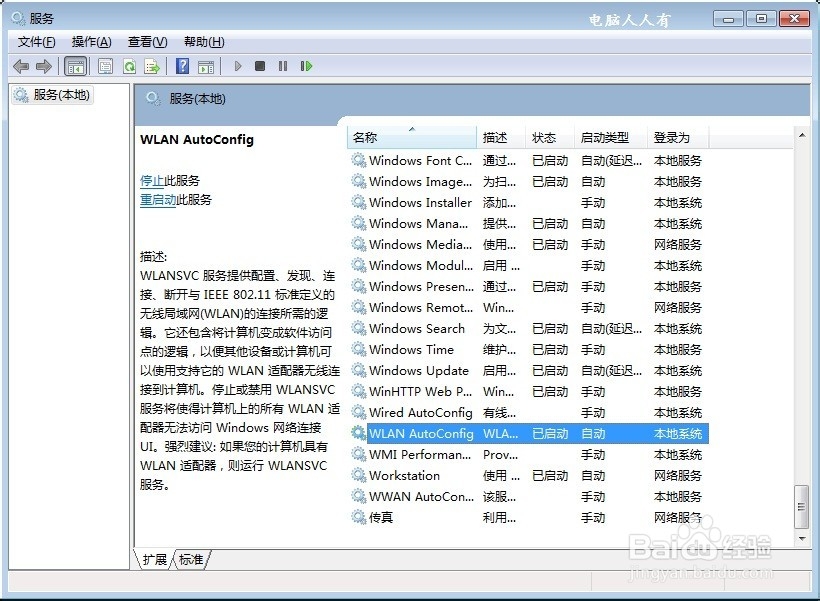Click the gear icon of Wired AutoConfig row
Image resolution: width=820 pixels, height=601 pixels.
[x=358, y=413]
